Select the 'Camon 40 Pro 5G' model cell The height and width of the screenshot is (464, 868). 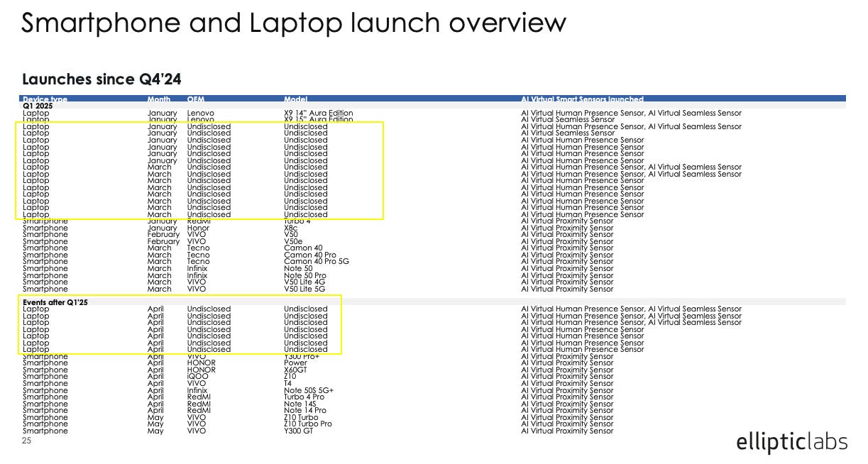[317, 262]
